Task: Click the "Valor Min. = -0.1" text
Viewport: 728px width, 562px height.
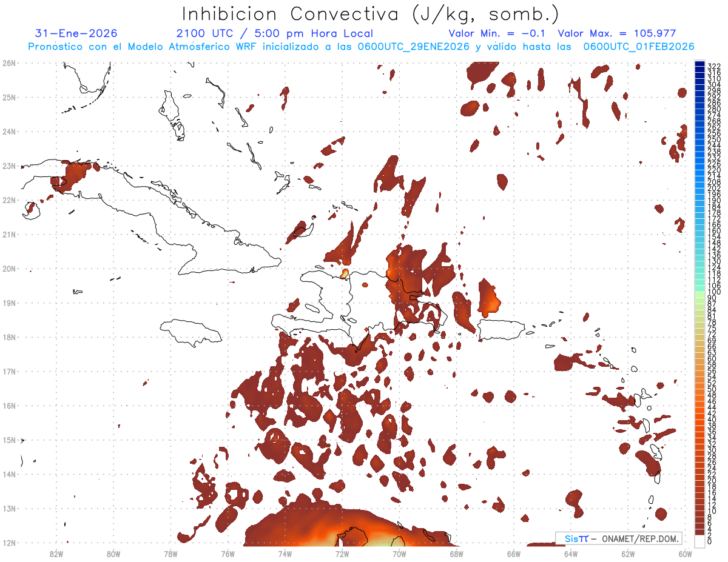Action: pyautogui.click(x=498, y=33)
